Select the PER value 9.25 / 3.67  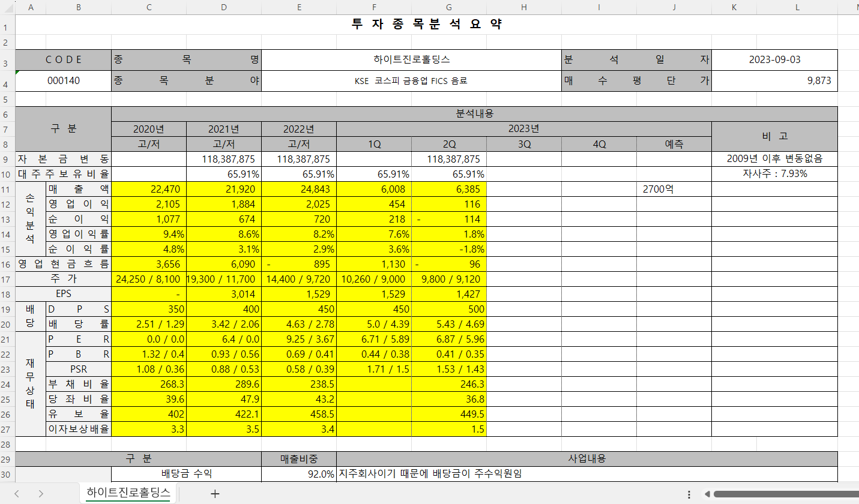[299, 339]
